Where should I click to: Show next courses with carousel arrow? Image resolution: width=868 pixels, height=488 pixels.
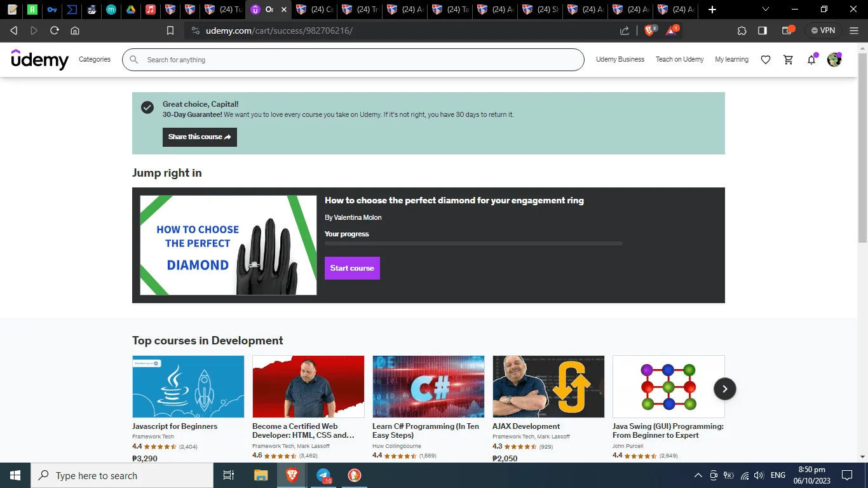pos(724,388)
